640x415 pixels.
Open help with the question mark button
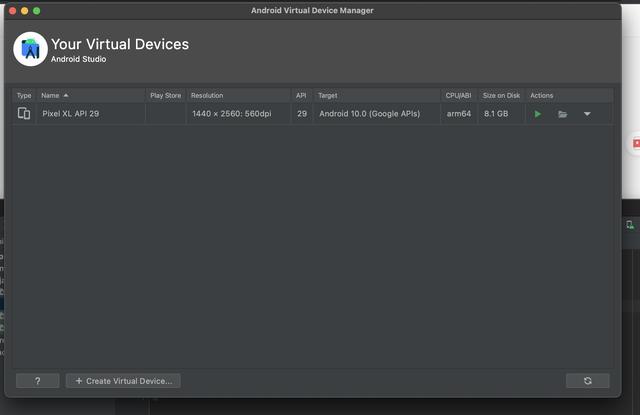[x=38, y=381]
